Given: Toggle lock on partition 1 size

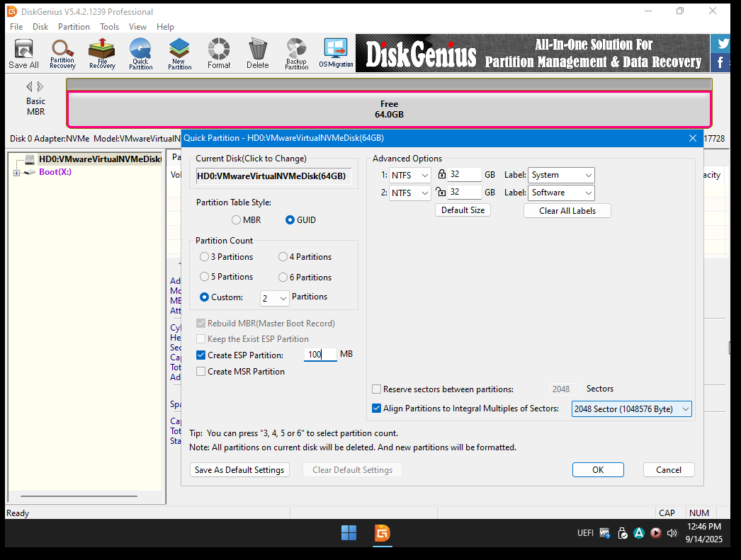Looking at the screenshot, I should click(441, 173).
